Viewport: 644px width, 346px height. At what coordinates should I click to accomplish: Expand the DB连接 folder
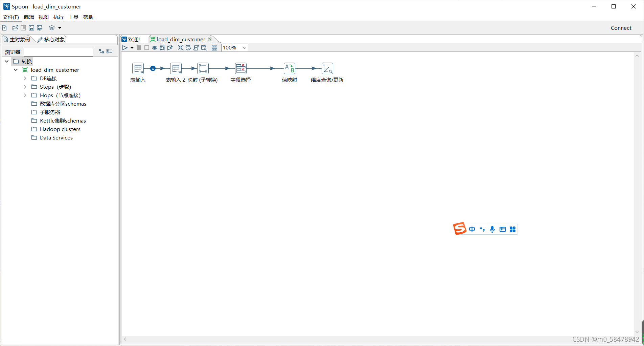tap(25, 78)
